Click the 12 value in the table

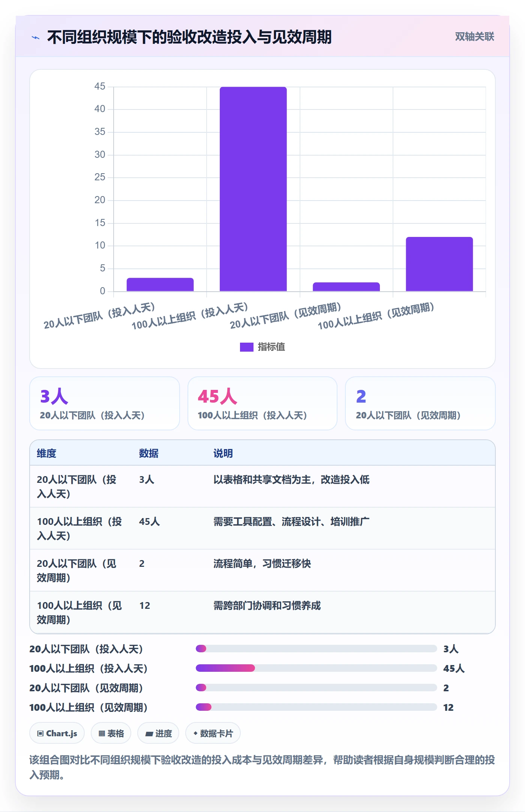tap(145, 605)
